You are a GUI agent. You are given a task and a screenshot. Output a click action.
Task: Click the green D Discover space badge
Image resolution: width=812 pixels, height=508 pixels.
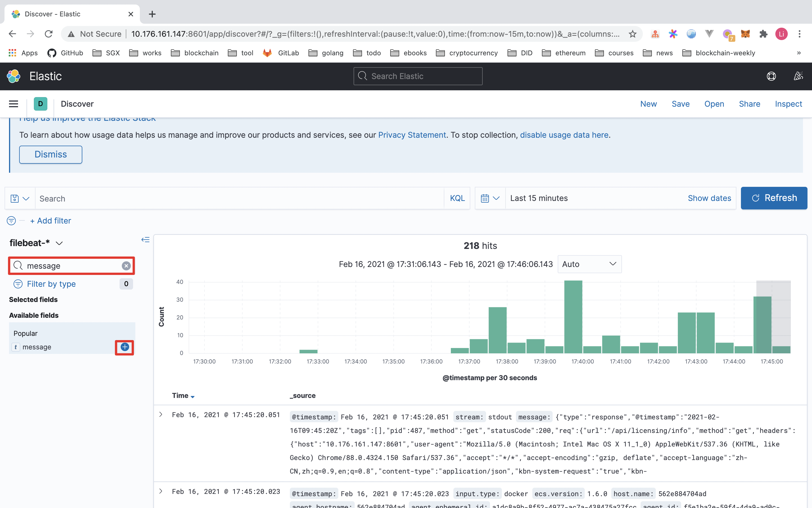tap(40, 104)
